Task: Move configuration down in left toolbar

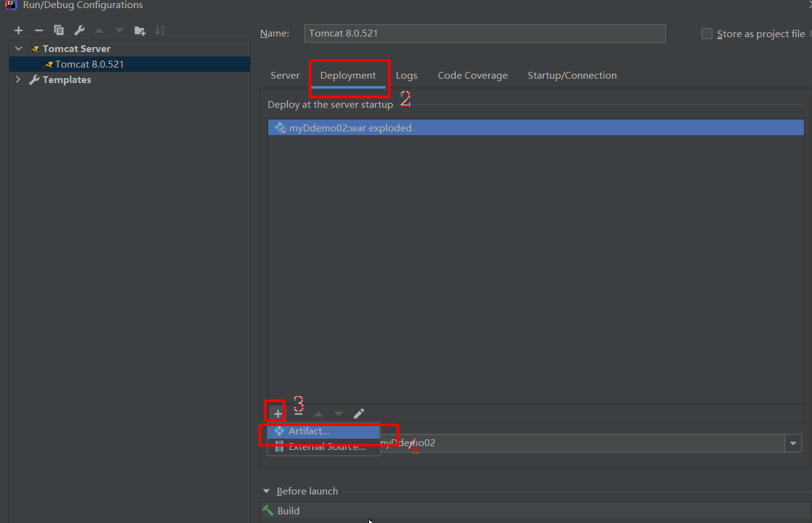Action: tap(119, 30)
